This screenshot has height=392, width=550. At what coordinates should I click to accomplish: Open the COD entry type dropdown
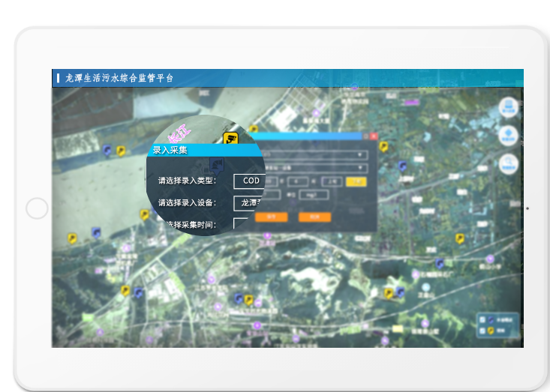click(x=250, y=181)
